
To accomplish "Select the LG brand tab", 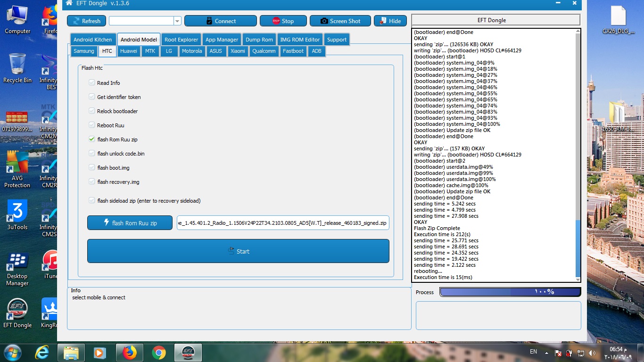I will click(x=169, y=51).
